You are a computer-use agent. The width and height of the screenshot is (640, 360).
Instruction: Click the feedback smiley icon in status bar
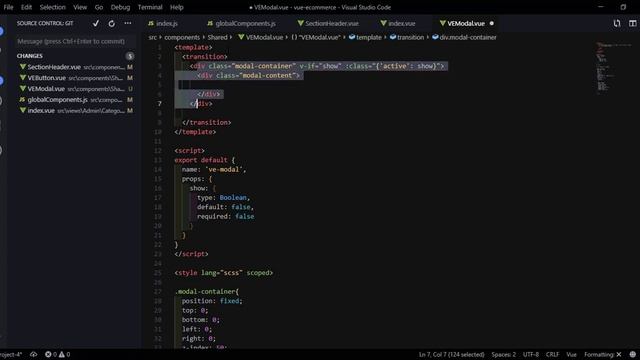633,354
